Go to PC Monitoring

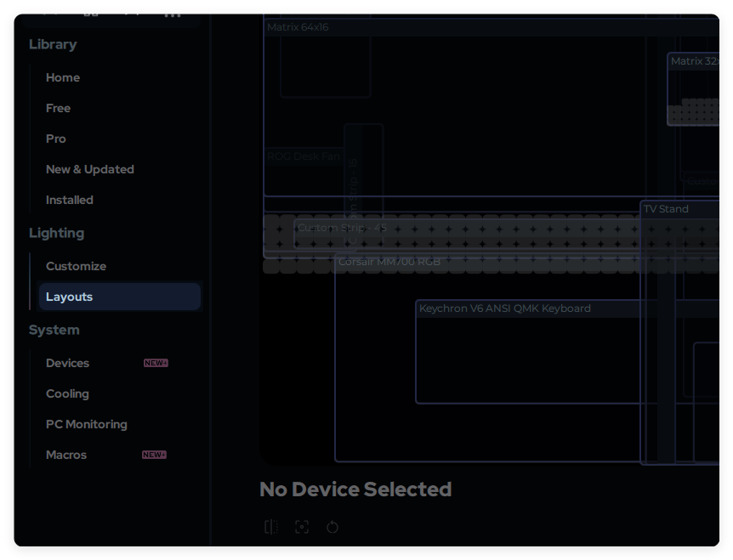point(87,424)
